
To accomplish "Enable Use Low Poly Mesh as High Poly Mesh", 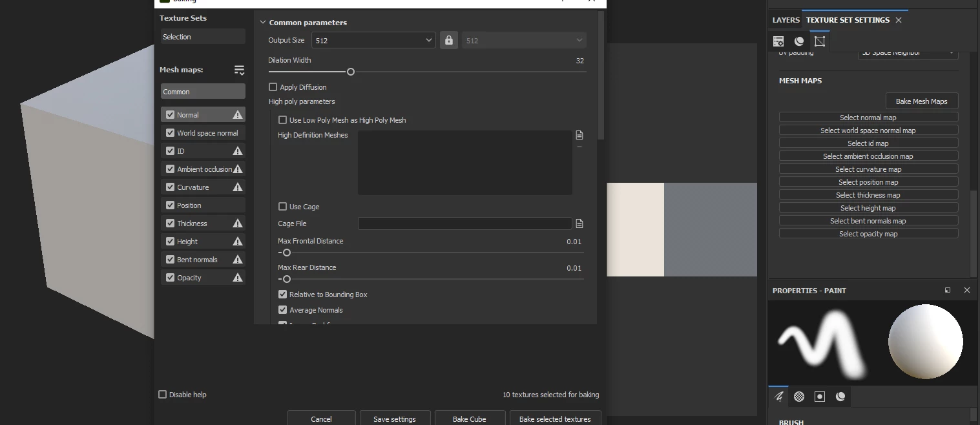I will pos(282,120).
